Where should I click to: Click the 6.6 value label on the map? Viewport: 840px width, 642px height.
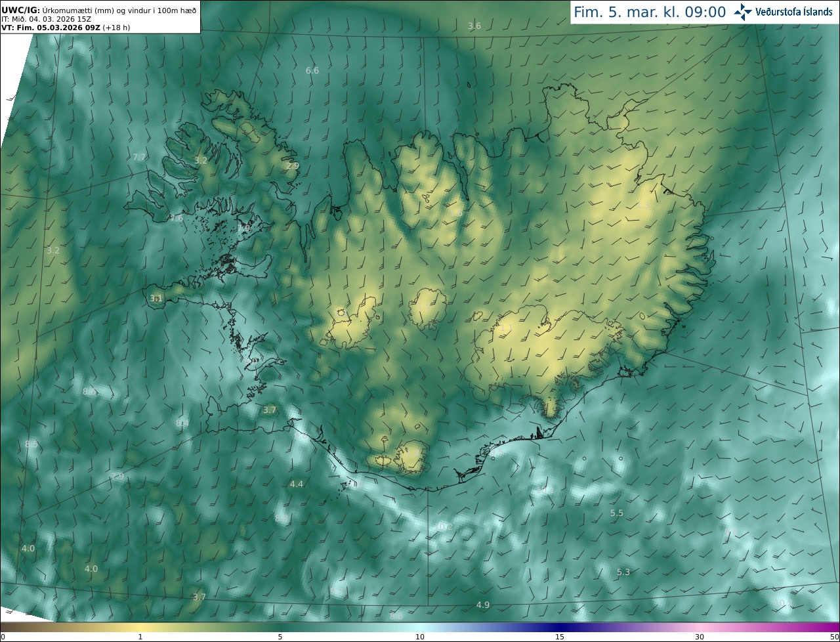pos(312,70)
